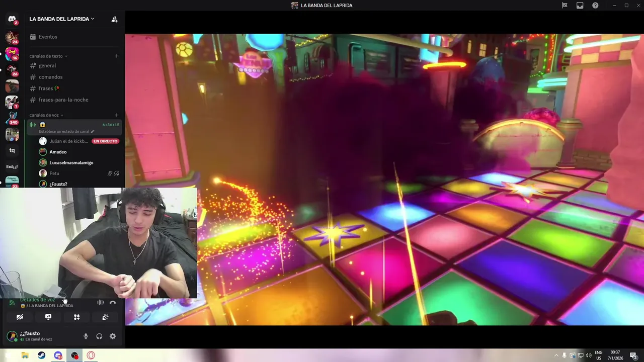Click the webcam picture-in-picture preview
This screenshot has width=644, height=362.
[98, 243]
